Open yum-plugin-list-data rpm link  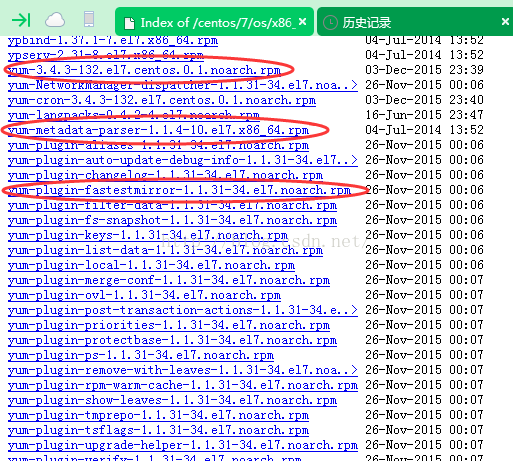[165, 250]
